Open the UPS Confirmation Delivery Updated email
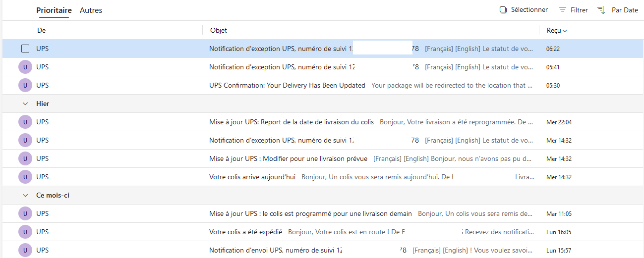 tap(322, 85)
